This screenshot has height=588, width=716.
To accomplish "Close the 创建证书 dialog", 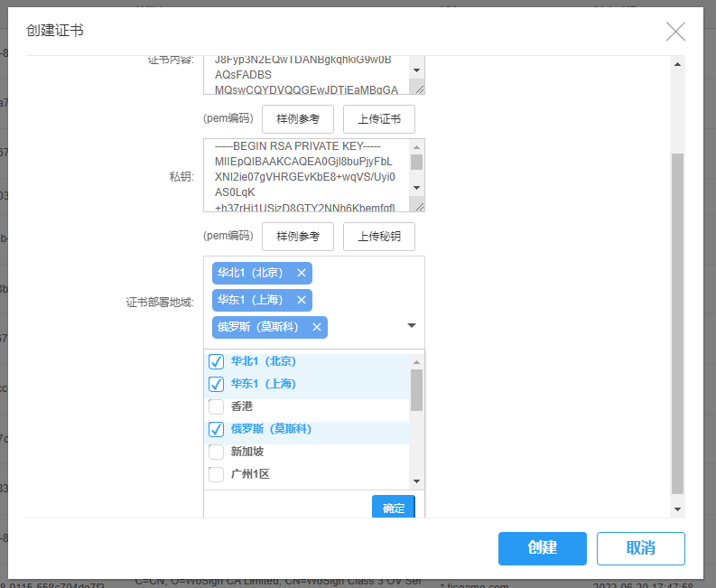I will (x=675, y=32).
